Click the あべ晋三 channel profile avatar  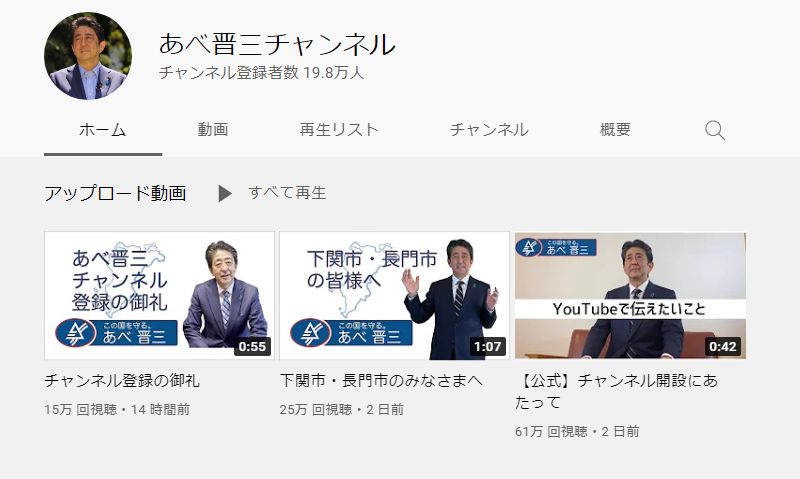coord(88,56)
